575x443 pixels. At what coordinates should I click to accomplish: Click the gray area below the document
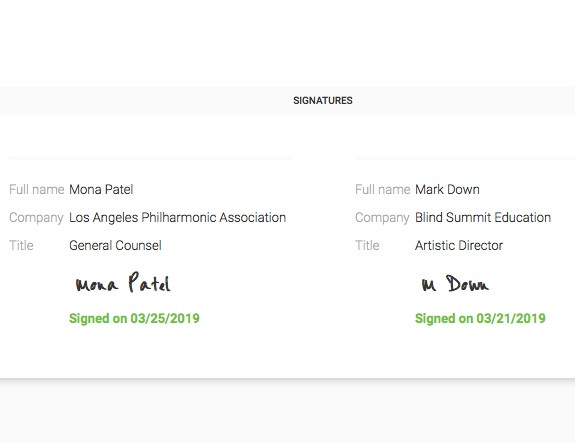(x=288, y=413)
